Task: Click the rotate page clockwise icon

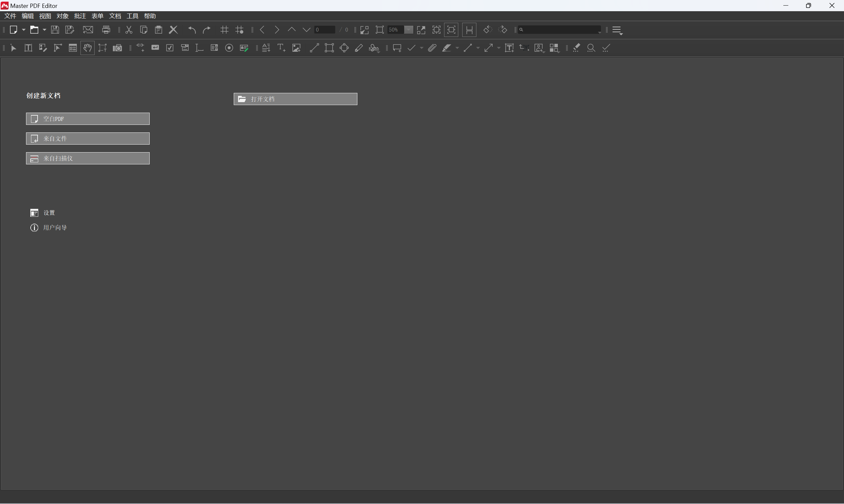Action: [502, 30]
